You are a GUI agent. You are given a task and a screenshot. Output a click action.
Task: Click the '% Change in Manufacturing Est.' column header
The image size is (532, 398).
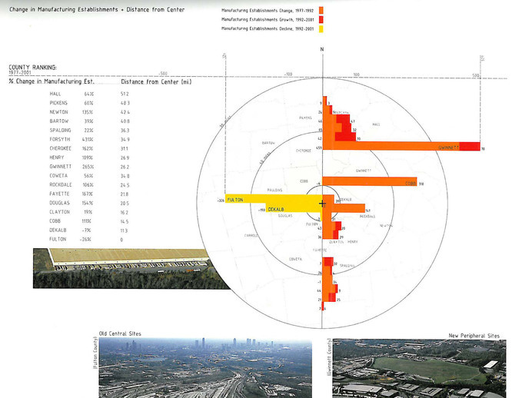coord(52,81)
